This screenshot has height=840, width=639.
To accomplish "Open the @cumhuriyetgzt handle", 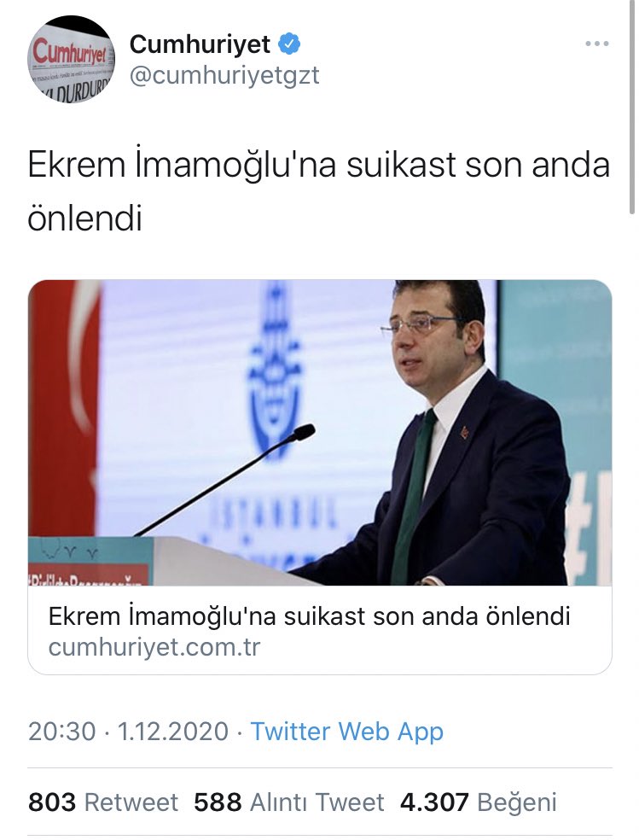I will (224, 75).
